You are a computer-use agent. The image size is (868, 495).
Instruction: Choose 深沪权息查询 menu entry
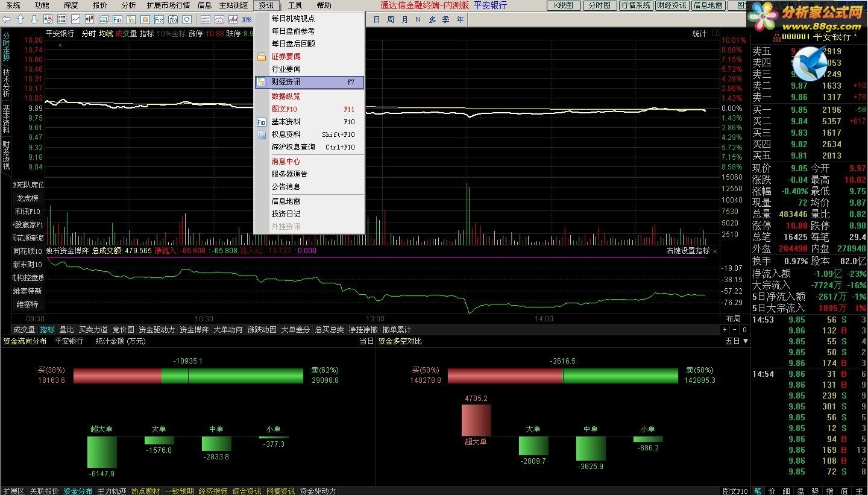pos(309,147)
